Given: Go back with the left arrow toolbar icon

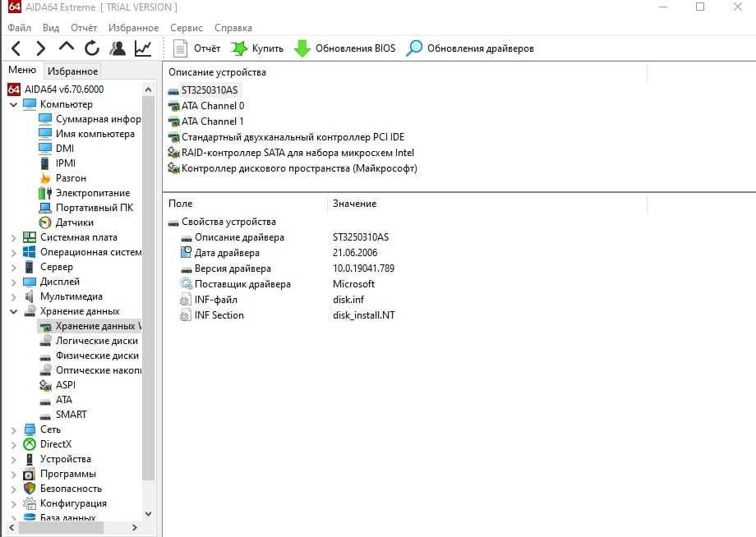Looking at the screenshot, I should pyautogui.click(x=16, y=48).
